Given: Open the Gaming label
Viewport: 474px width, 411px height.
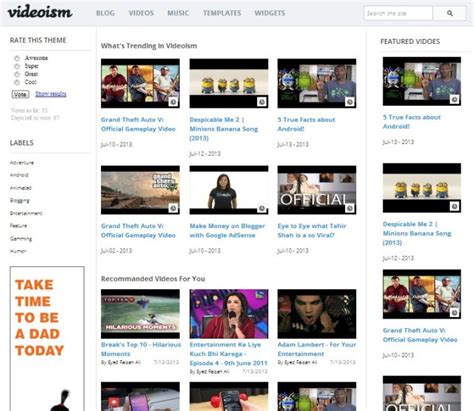Looking at the screenshot, I should coord(21,239).
